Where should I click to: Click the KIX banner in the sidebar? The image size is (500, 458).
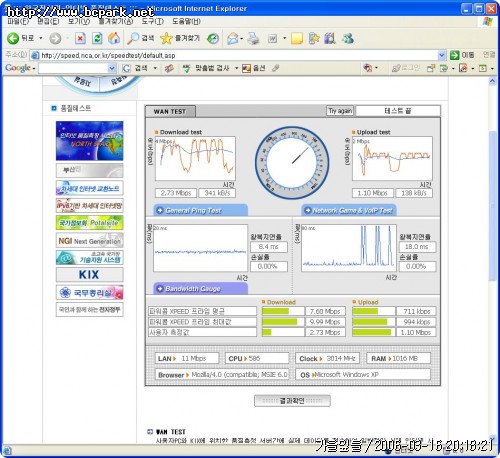89,275
